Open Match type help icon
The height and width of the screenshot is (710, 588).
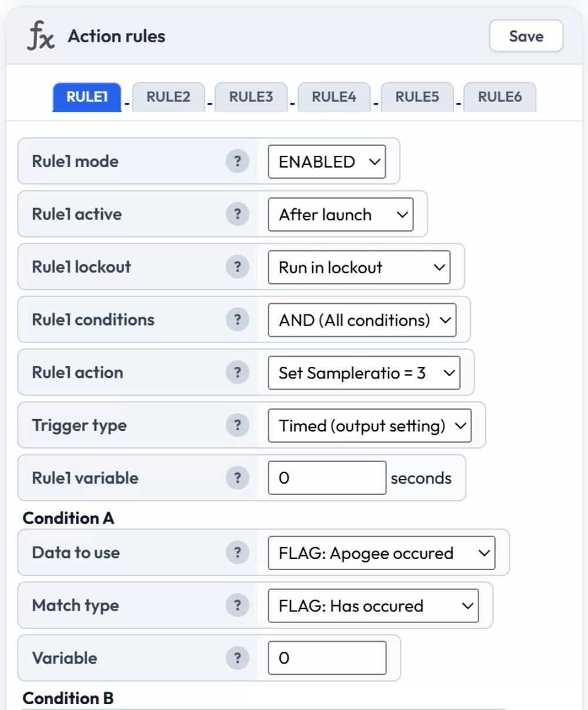(238, 605)
